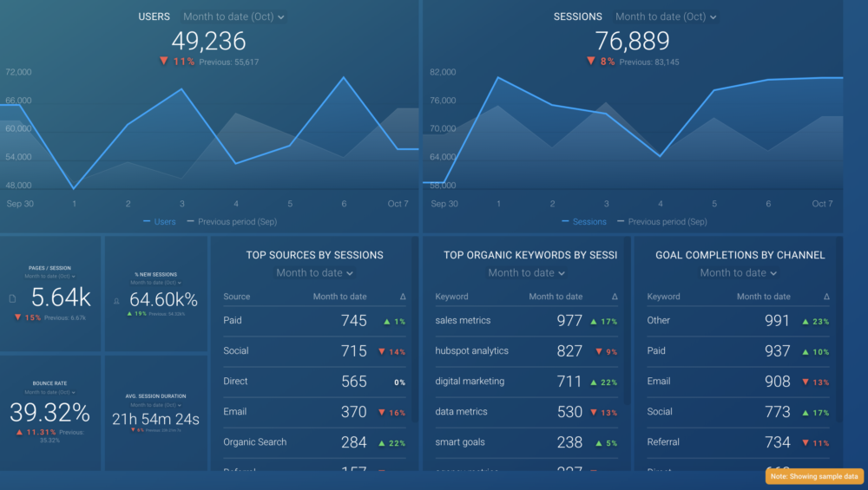Open Top Organic Keywords date range dropdown
Viewport: 868px width, 490px height.
(x=526, y=273)
